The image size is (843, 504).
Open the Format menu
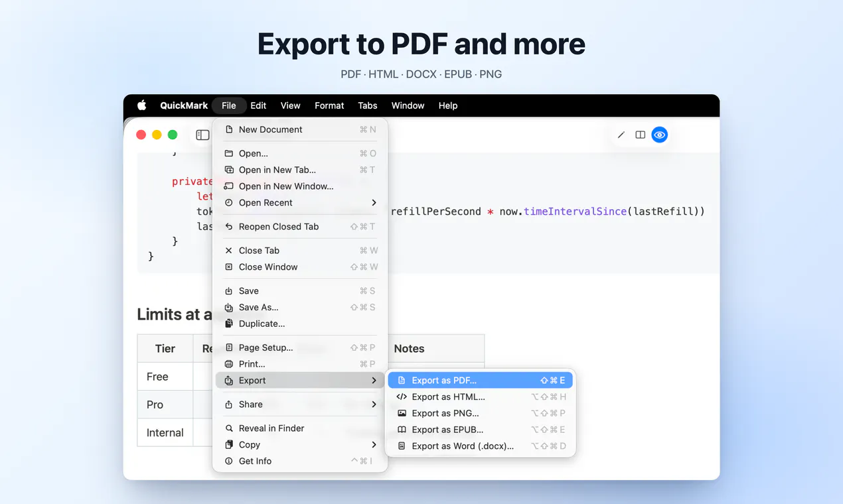click(329, 105)
